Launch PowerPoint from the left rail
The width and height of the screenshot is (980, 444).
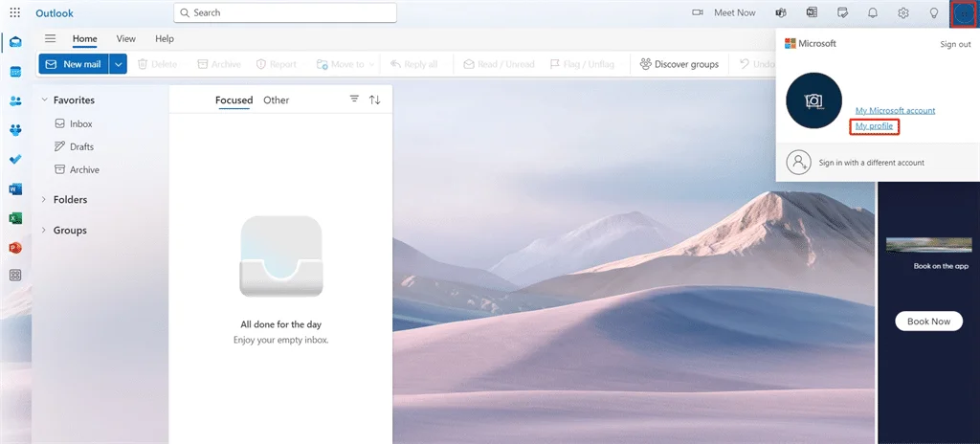15,248
